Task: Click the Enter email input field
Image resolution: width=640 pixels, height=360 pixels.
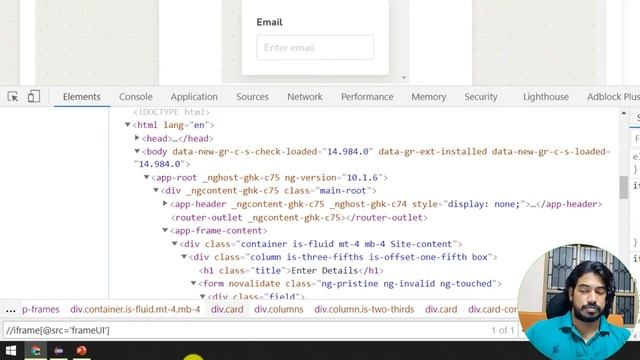Action: pyautogui.click(x=315, y=48)
